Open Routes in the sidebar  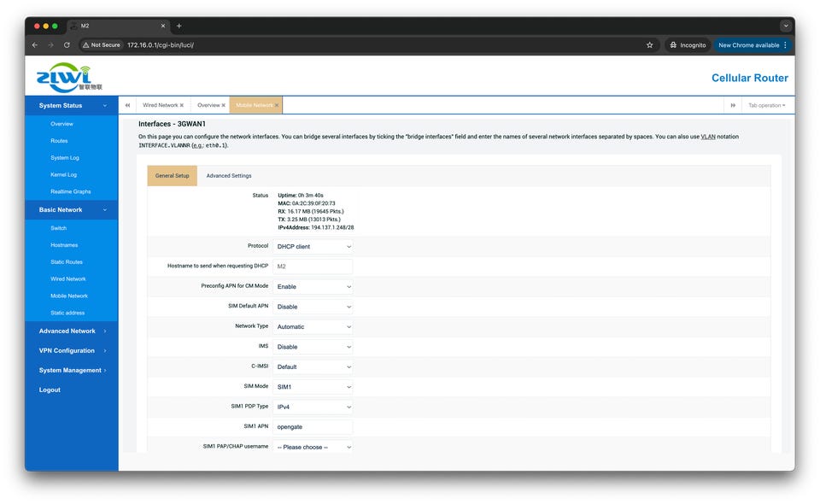click(x=59, y=141)
